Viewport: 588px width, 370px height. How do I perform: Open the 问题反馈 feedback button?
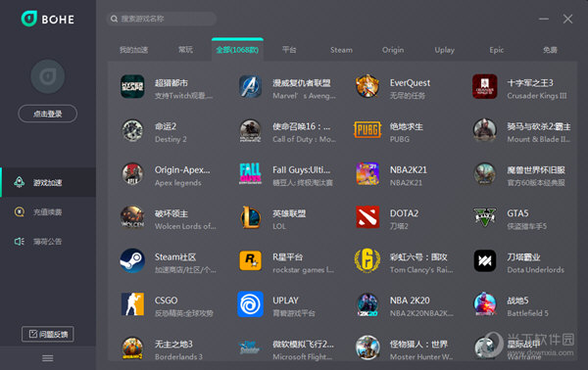(48, 334)
